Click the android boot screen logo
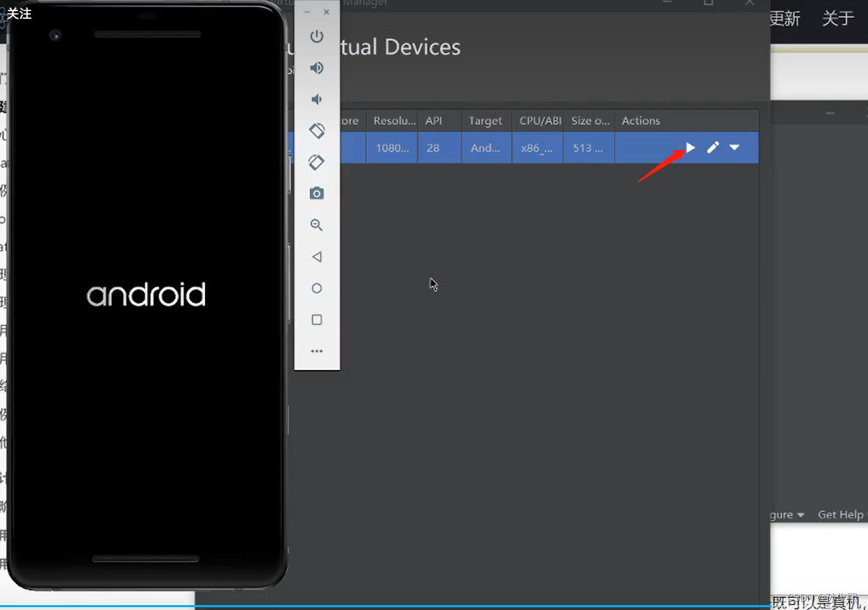Viewport: 868px width, 610px height. (146, 295)
